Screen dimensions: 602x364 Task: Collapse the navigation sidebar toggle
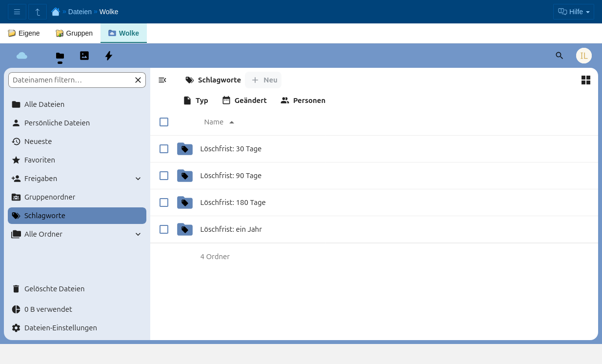click(x=162, y=80)
